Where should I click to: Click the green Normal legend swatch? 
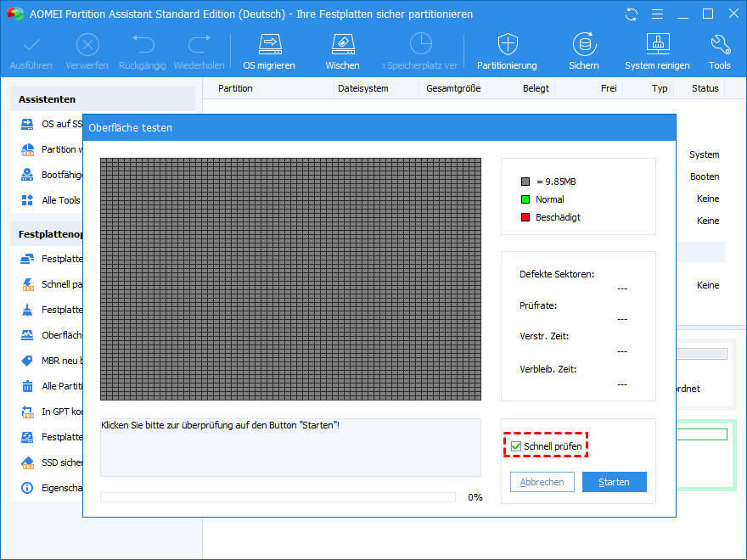coord(525,199)
